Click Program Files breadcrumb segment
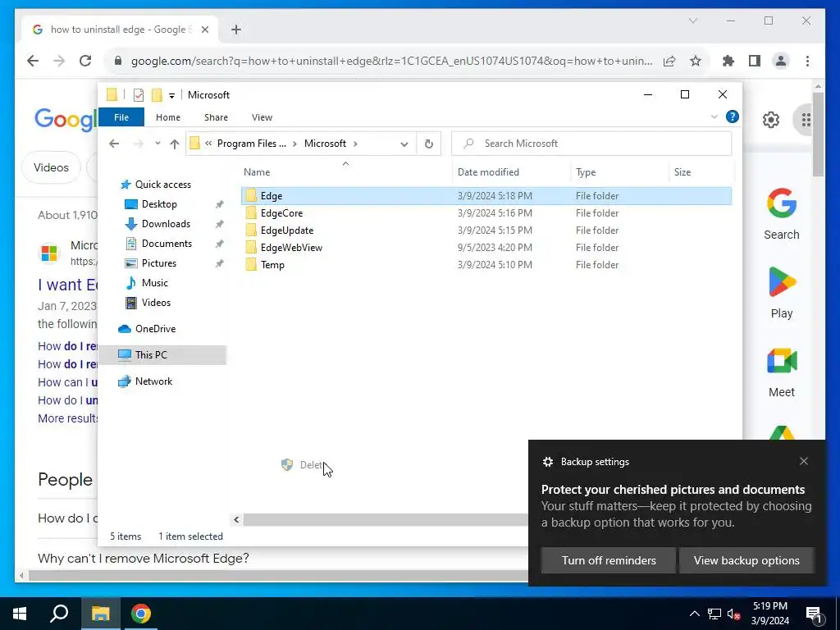Viewport: 840px width, 630px height. pos(251,144)
